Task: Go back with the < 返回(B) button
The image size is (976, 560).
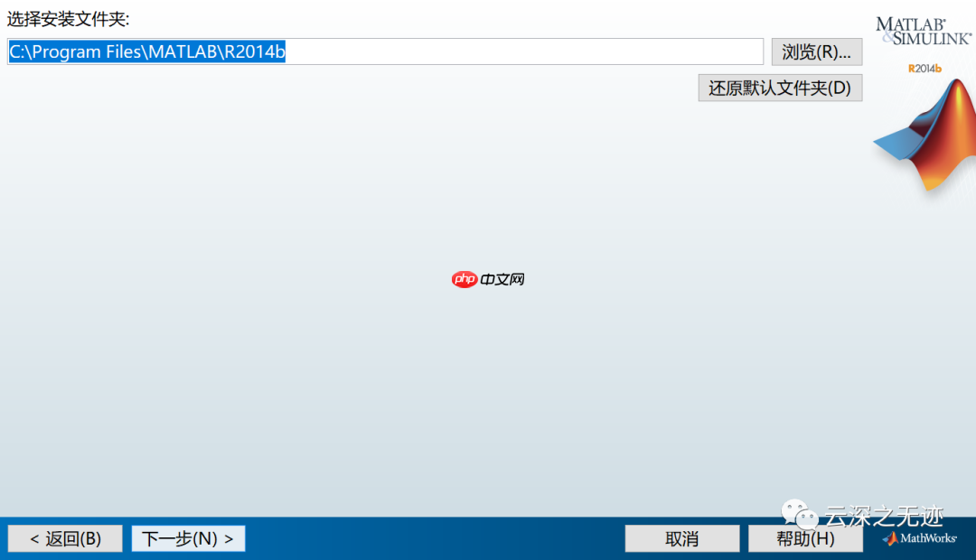Action: pyautogui.click(x=65, y=539)
